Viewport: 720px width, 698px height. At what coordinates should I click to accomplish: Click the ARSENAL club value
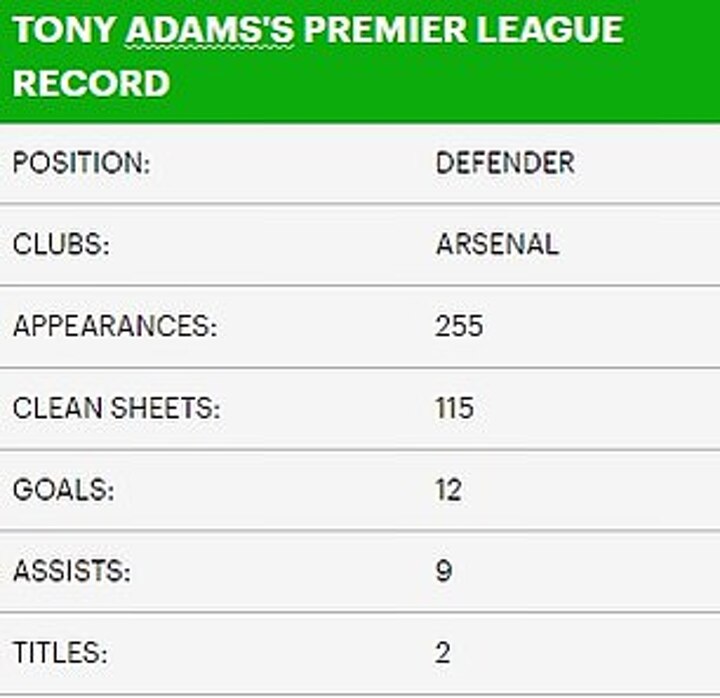point(497,245)
